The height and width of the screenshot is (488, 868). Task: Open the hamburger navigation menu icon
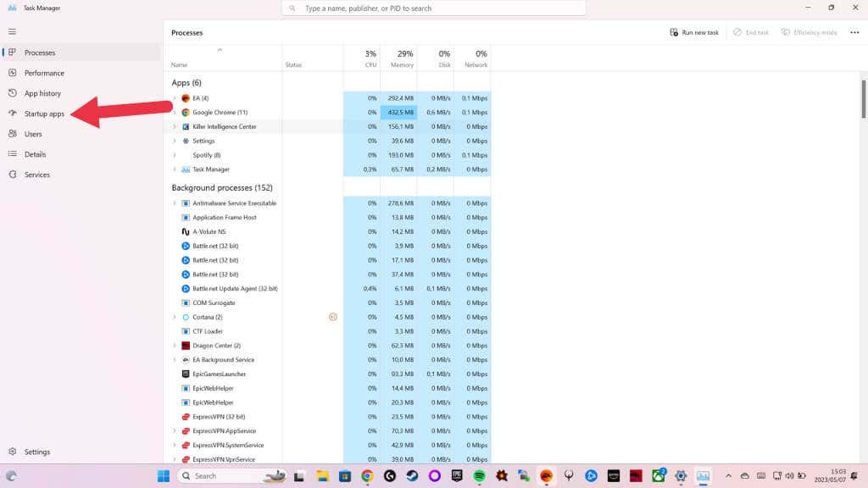click(12, 32)
